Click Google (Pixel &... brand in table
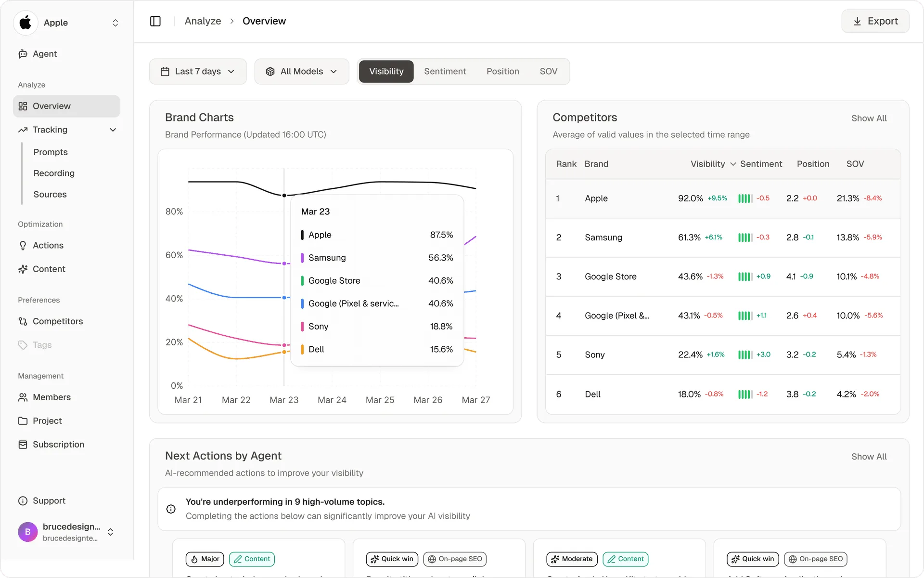Screen dimensions: 924x578 (x=617, y=316)
